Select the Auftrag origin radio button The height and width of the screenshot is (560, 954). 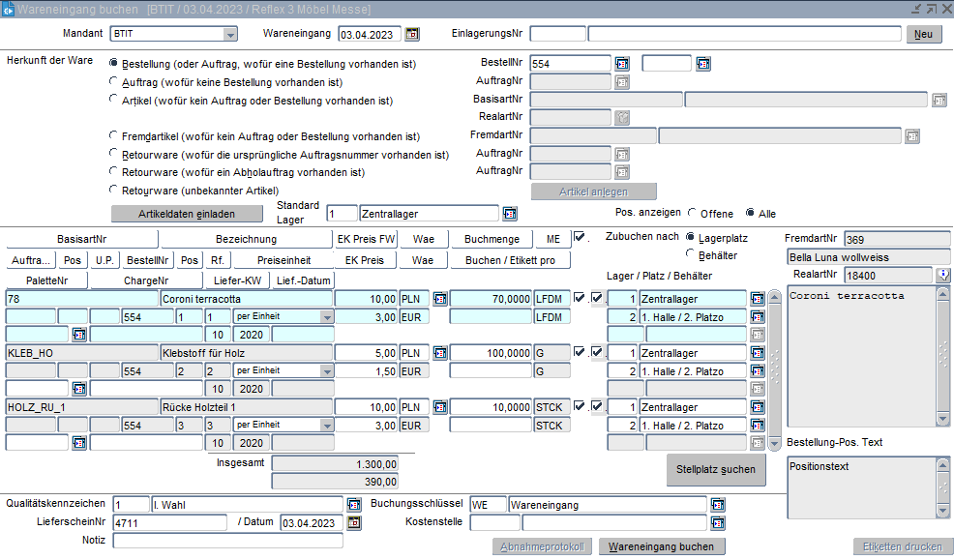114,82
